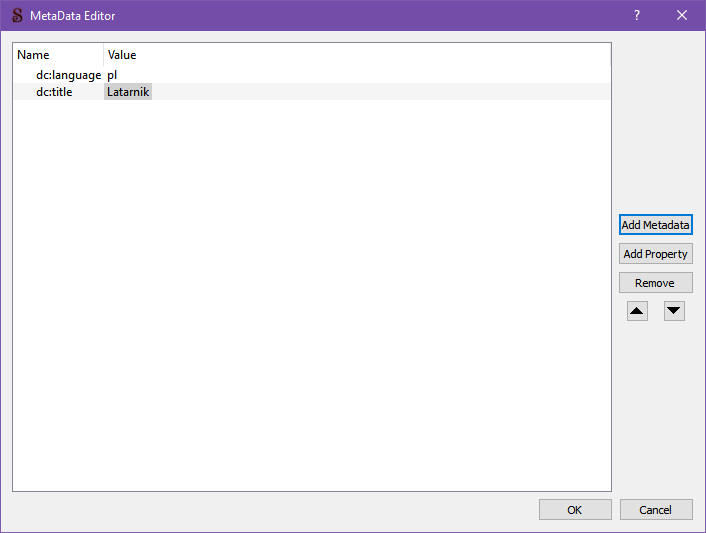Remove the selected metadata entry
This screenshot has width=706, height=533.
(655, 283)
